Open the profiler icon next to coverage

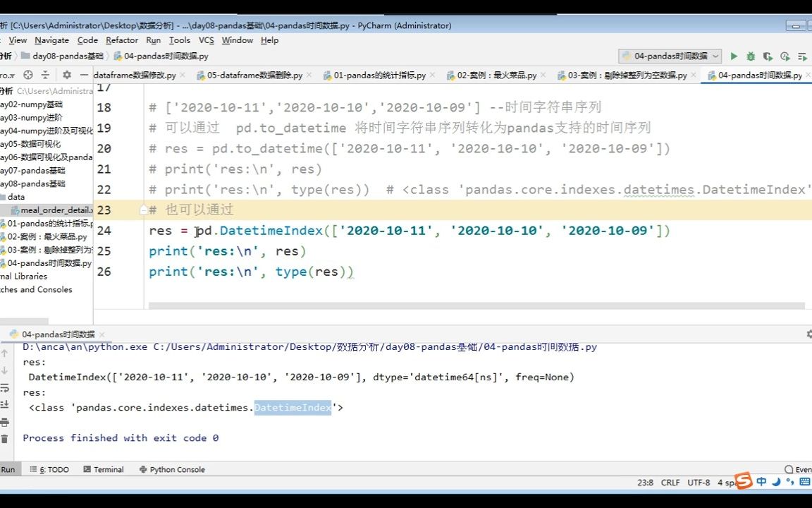click(784, 56)
